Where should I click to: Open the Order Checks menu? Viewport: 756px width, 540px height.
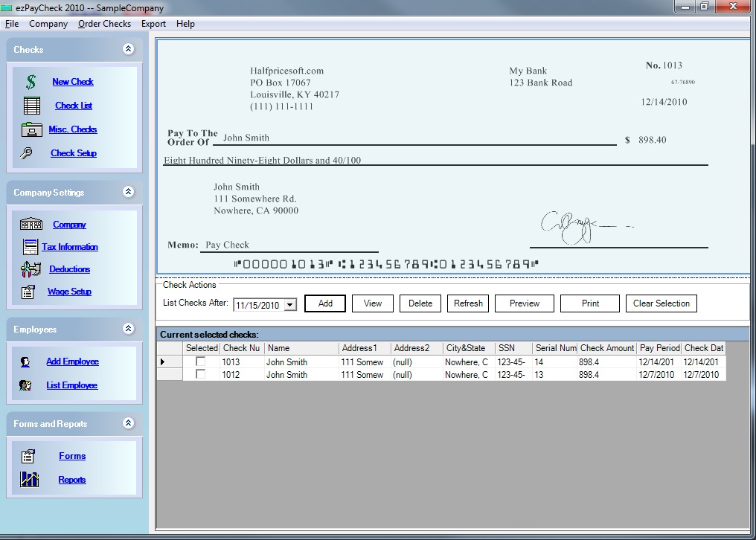[105, 24]
